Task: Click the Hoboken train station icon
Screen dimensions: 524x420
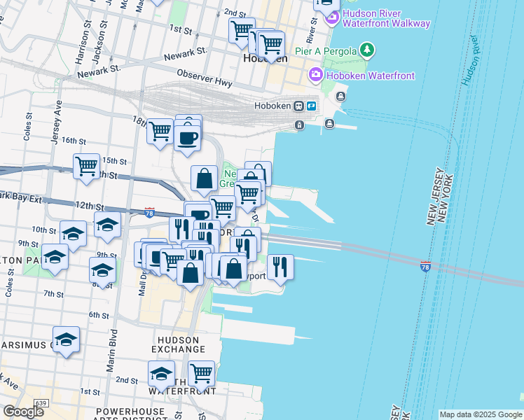Action: [x=298, y=106]
